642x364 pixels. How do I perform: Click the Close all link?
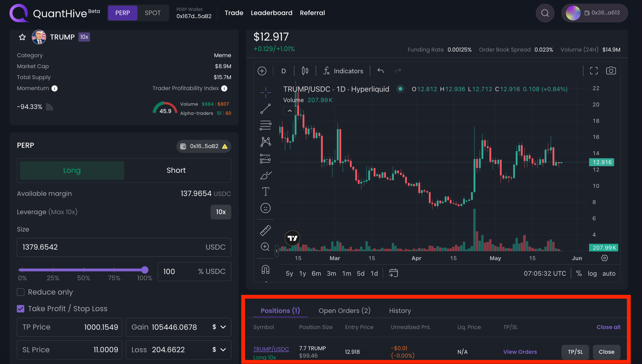(608, 327)
